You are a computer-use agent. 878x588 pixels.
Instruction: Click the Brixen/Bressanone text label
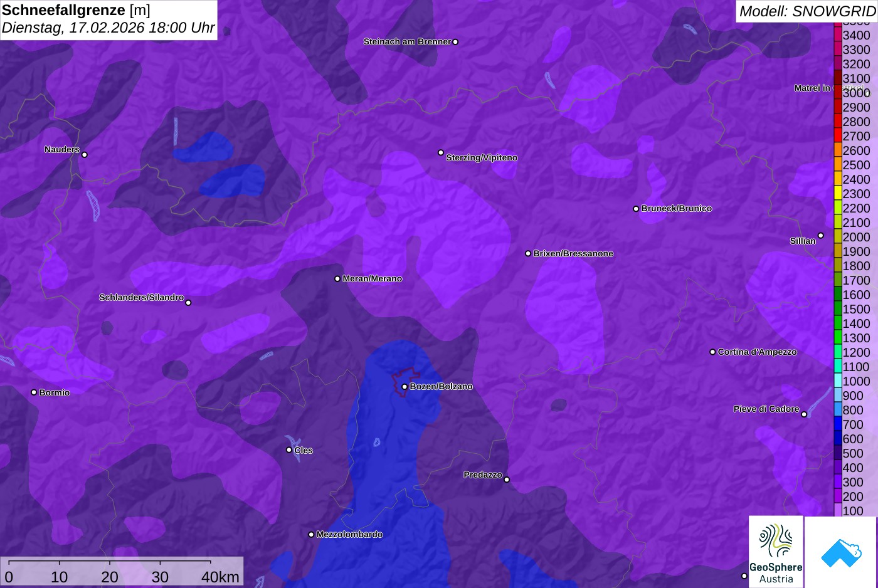pyautogui.click(x=573, y=254)
